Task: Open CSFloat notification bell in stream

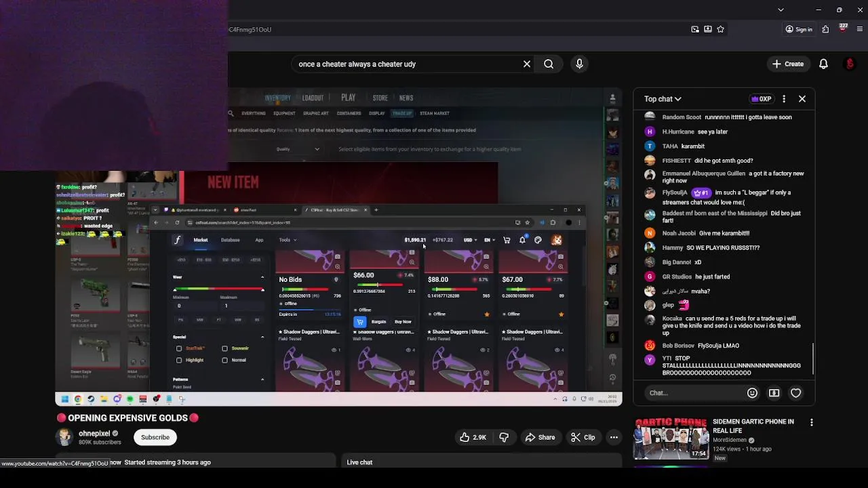Action: pos(522,240)
